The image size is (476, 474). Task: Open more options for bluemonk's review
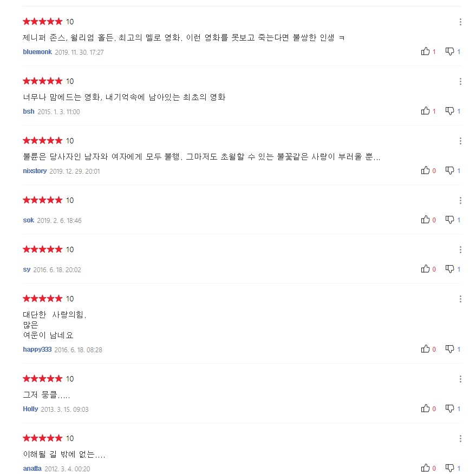[460, 22]
